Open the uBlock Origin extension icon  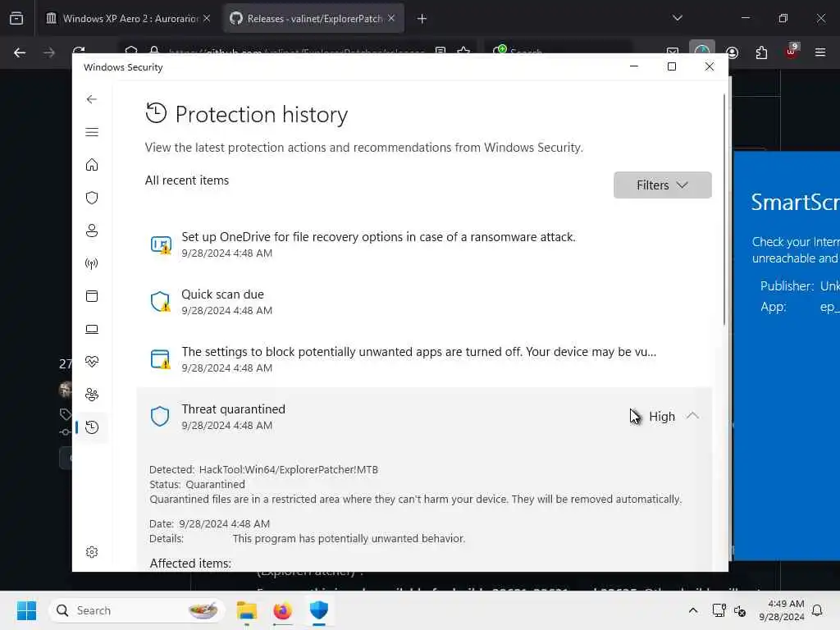[x=792, y=52]
